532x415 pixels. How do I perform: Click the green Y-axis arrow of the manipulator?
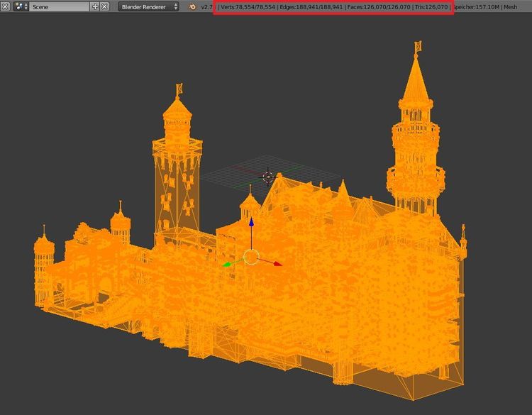click(x=226, y=264)
